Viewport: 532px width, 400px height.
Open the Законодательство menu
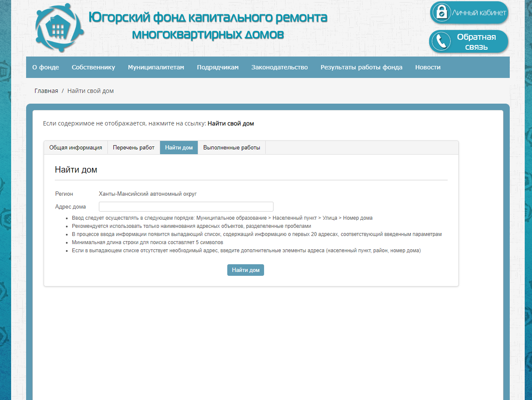279,67
